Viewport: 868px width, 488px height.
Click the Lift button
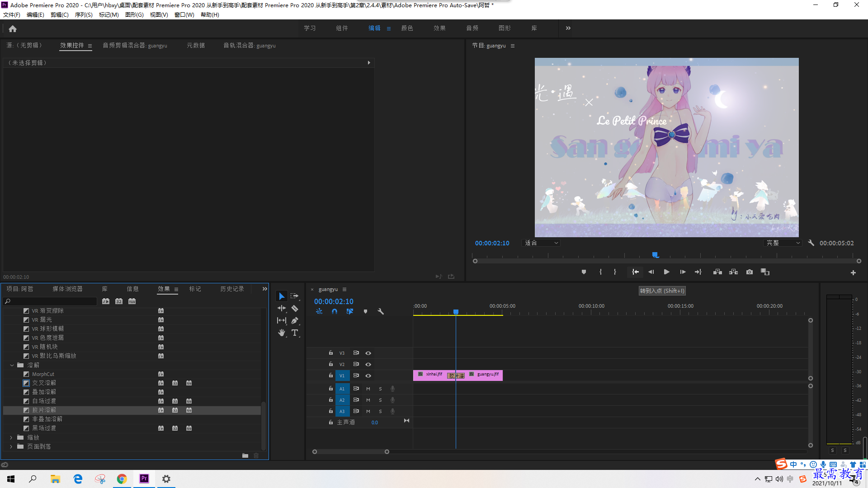point(717,272)
